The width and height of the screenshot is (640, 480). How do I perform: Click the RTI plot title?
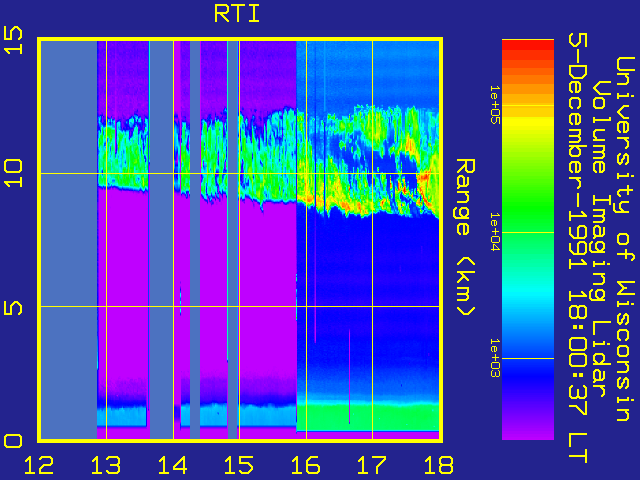(x=237, y=14)
